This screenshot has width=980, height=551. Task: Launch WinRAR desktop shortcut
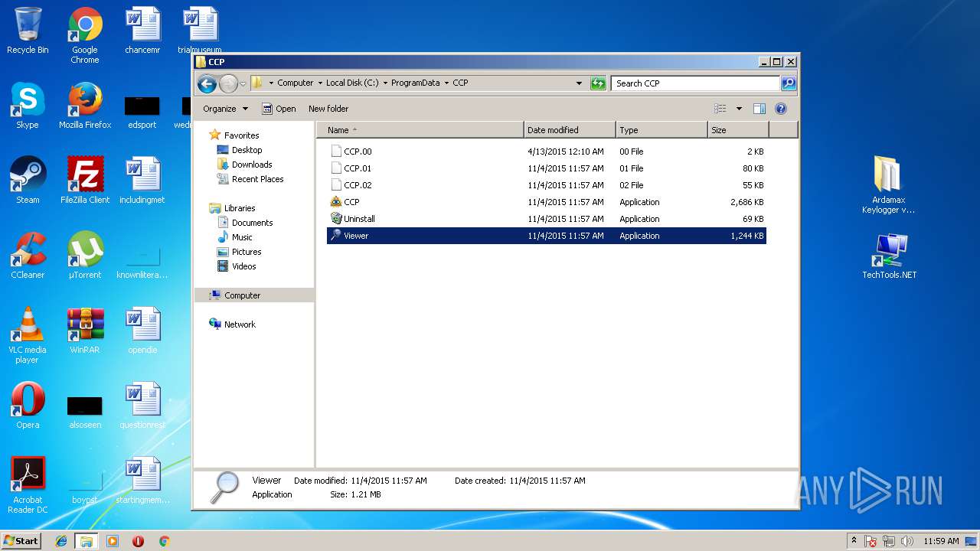click(x=85, y=331)
